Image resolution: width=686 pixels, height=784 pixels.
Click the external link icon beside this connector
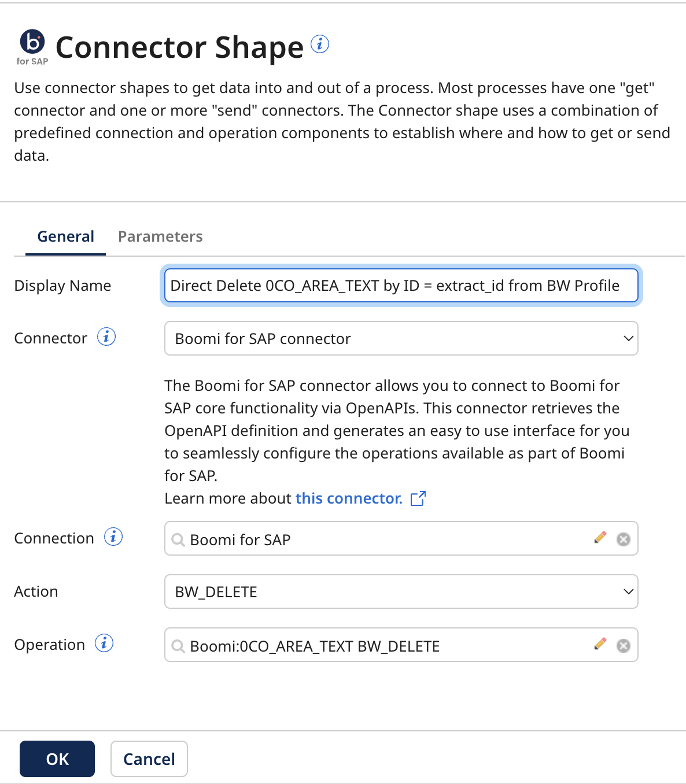pos(418,498)
